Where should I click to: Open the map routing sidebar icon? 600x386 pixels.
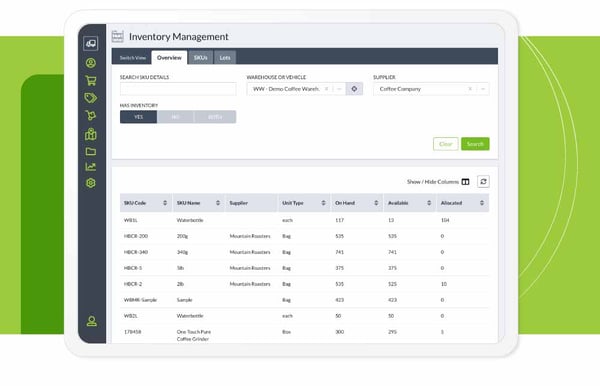91,134
